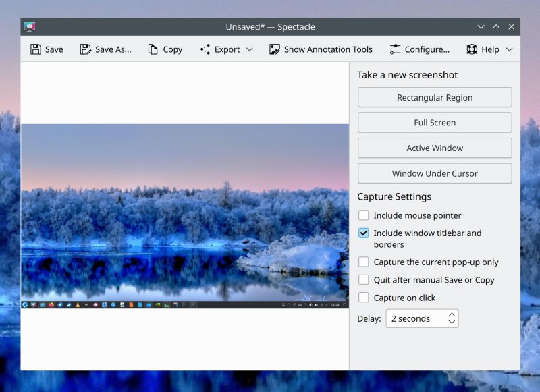Open the Export dropdown menu
Viewport: 540px width, 392px height.
pos(227,49)
